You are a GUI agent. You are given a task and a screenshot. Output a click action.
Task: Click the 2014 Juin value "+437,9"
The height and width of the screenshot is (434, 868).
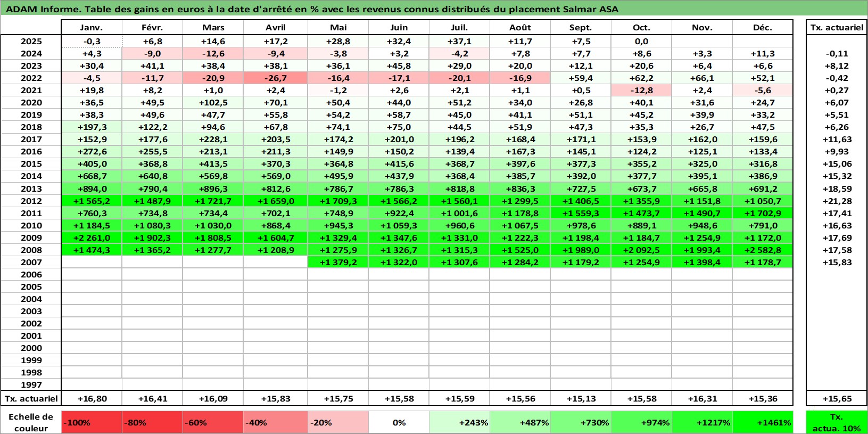pyautogui.click(x=399, y=176)
